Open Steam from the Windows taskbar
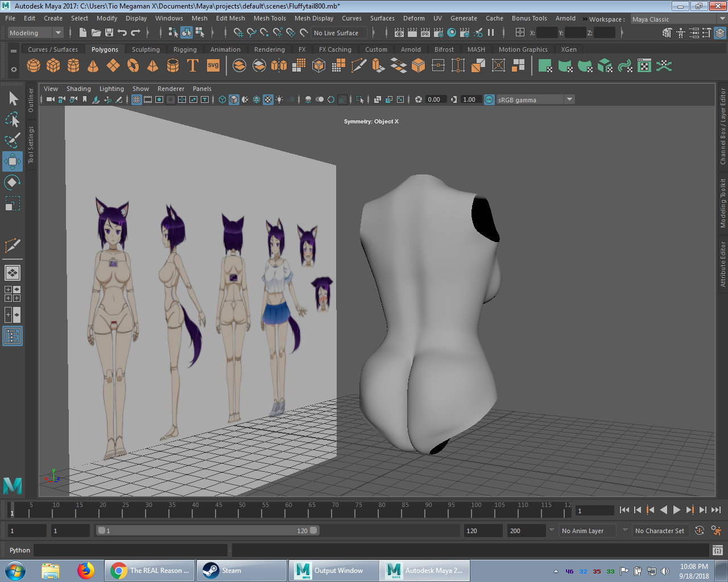Screen dimensions: 728x582 point(242,571)
